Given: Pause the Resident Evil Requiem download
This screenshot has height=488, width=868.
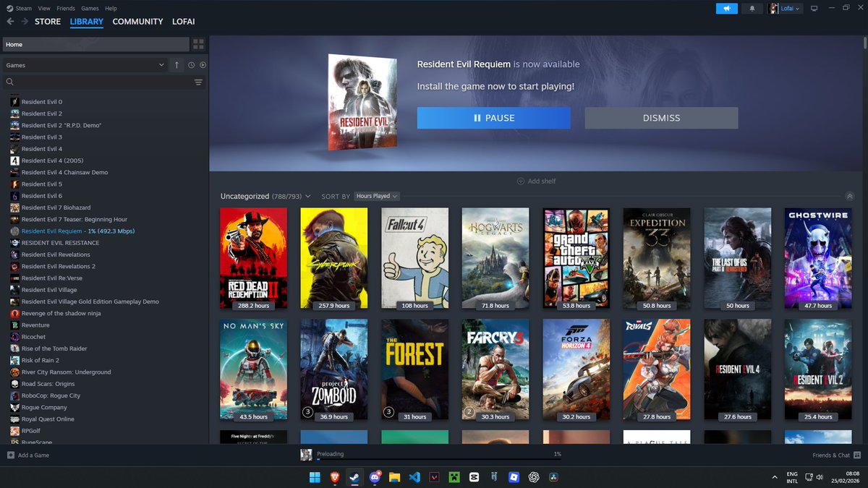Looking at the screenshot, I should (x=493, y=118).
